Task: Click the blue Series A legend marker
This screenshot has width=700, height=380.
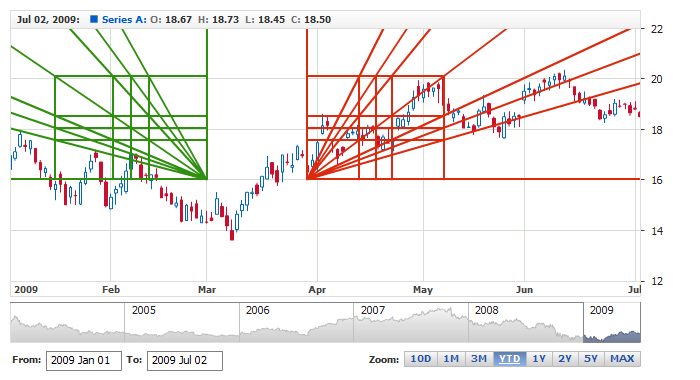Action: 94,19
